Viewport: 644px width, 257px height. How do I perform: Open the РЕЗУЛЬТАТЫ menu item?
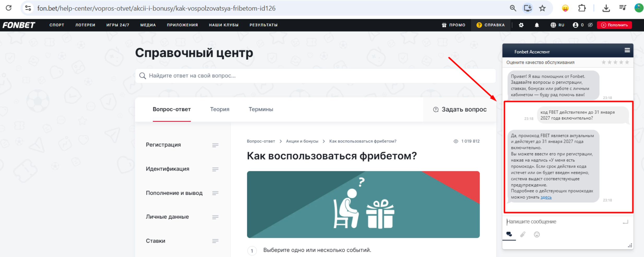263,25
